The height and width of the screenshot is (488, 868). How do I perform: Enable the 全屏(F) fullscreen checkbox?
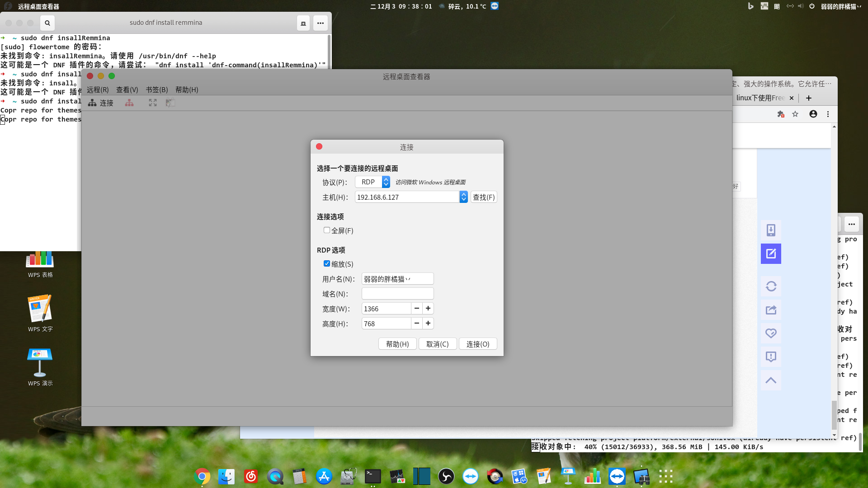pyautogui.click(x=326, y=230)
